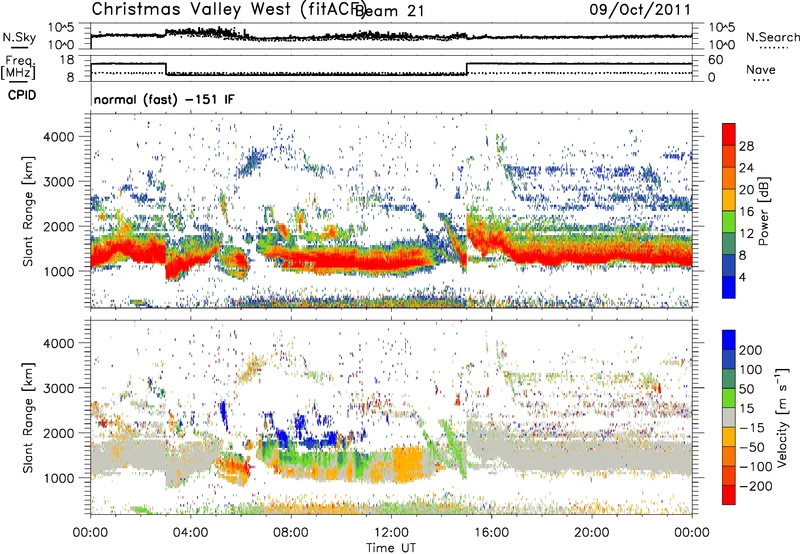Viewport: 800px width, 554px height.
Task: Click the dotted line sample under Nave
Action: [x=762, y=80]
